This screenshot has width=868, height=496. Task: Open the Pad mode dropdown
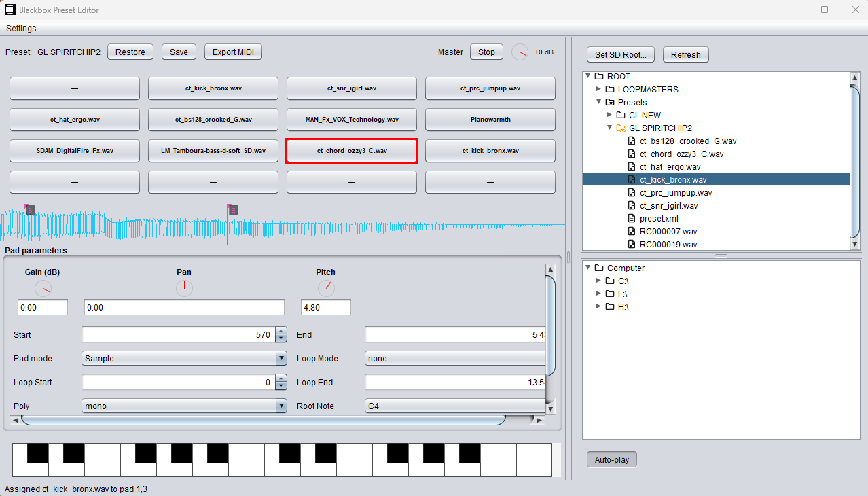pos(184,359)
